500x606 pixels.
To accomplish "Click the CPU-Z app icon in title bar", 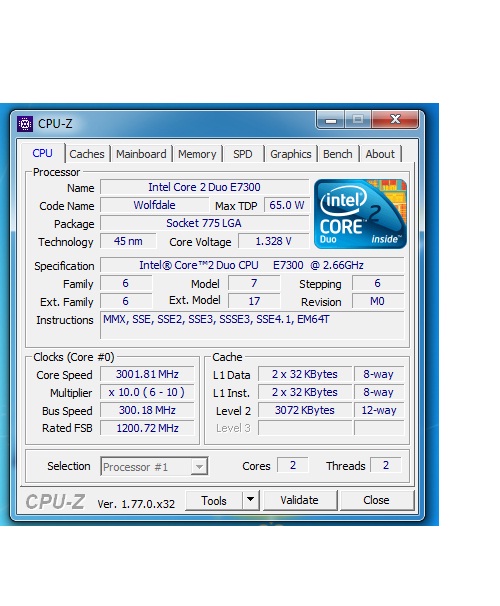I will point(25,124).
